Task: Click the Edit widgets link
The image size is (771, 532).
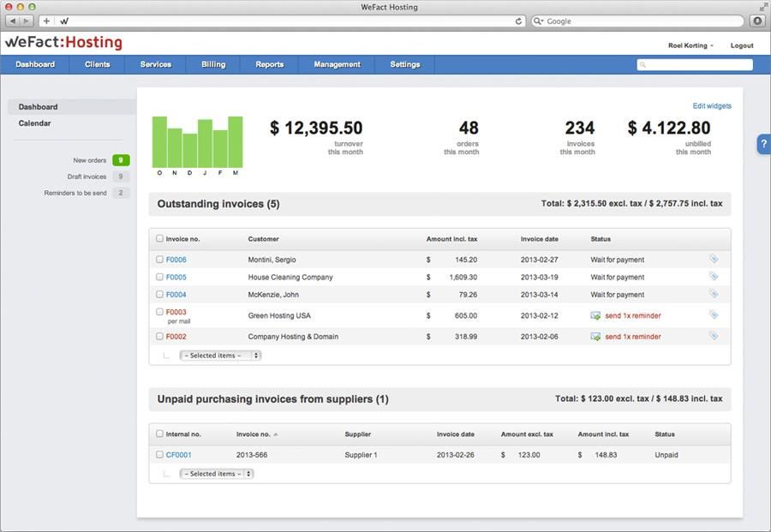Action: [713, 105]
